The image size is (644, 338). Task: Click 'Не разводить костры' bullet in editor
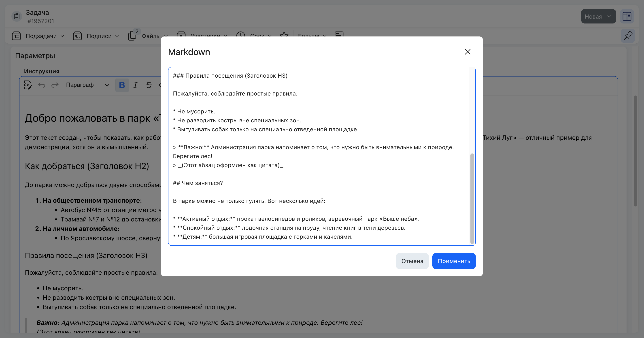point(109,298)
